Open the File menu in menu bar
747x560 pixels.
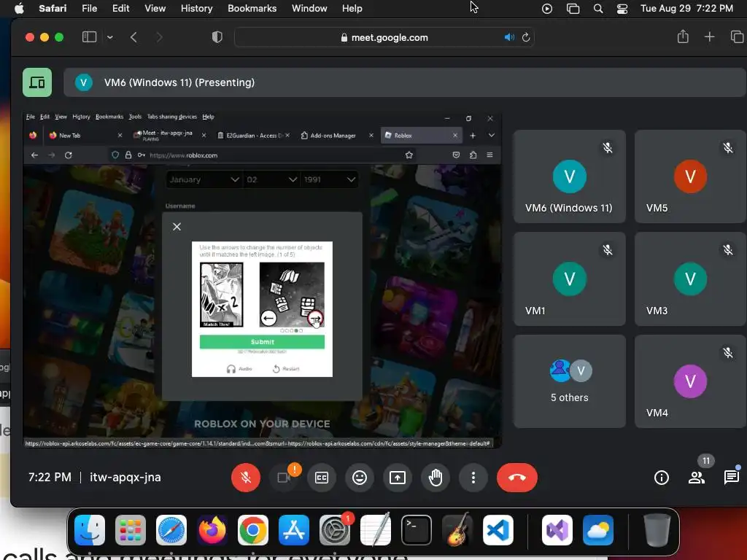click(89, 8)
